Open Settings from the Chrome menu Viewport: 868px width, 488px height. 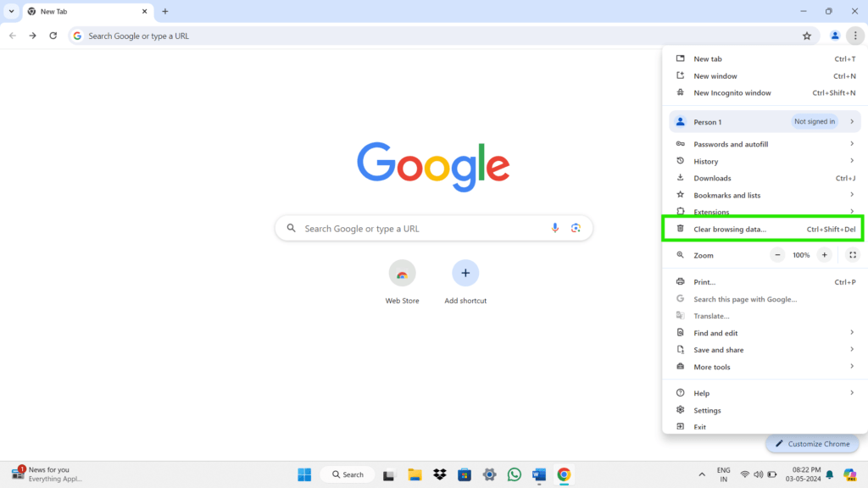(765, 410)
